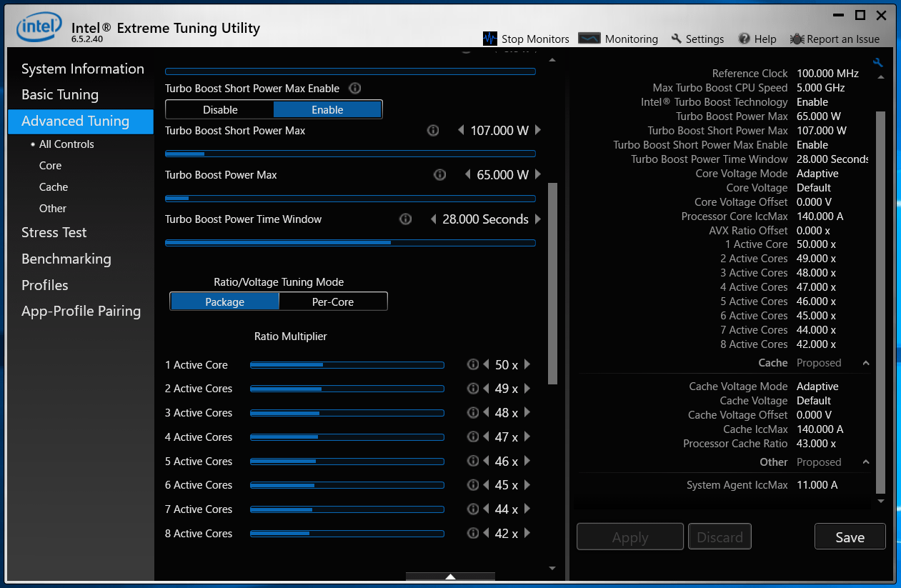Choose Package tuning mode
This screenshot has width=901, height=588.
coord(224,302)
